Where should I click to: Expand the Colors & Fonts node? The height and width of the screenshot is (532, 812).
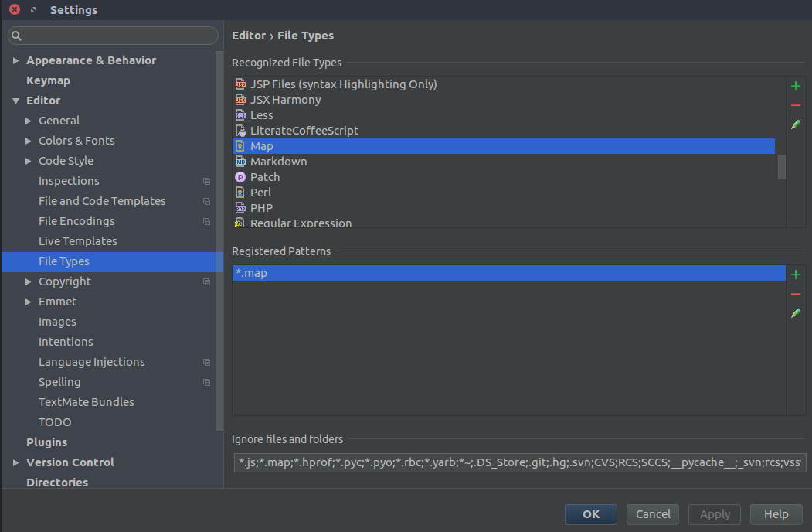[x=29, y=141]
